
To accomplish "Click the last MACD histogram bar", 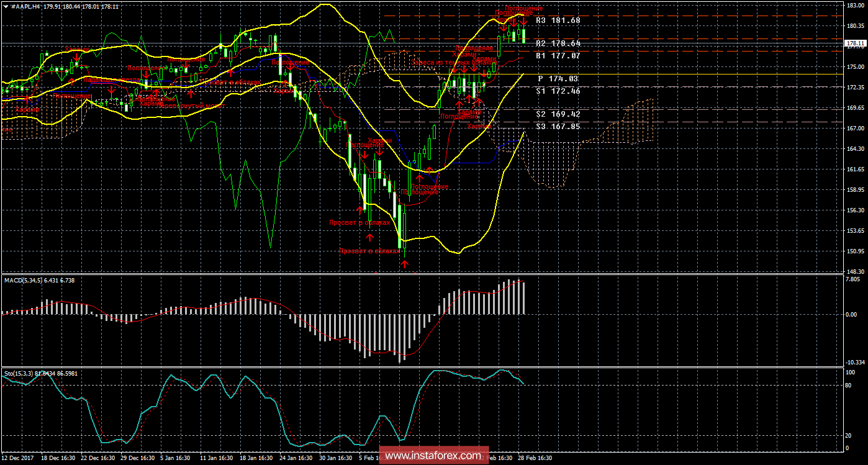I will [x=524, y=298].
